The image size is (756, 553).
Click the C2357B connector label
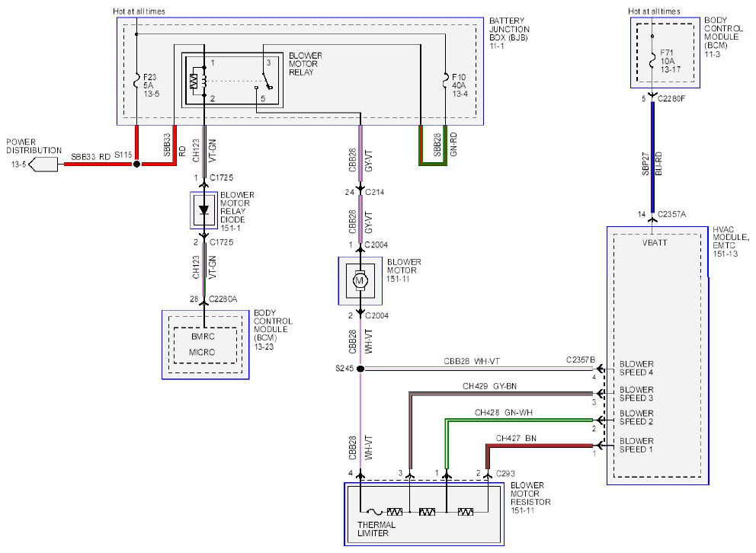coord(581,360)
